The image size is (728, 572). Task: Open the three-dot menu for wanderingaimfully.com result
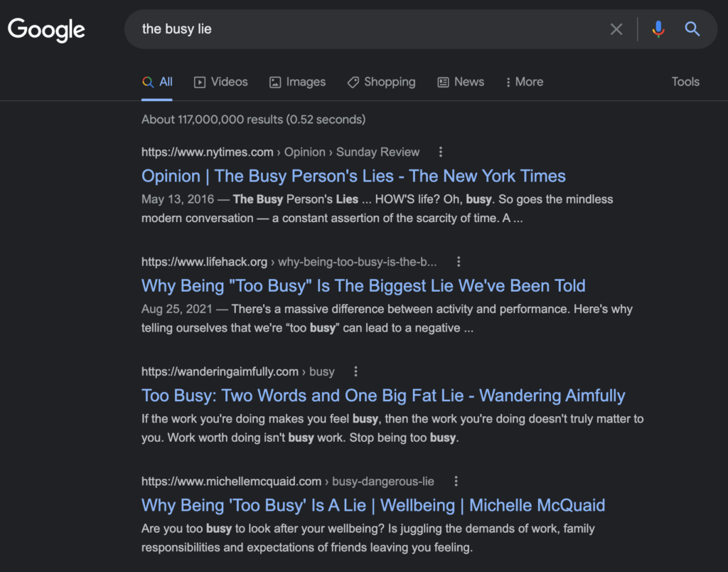pos(355,371)
